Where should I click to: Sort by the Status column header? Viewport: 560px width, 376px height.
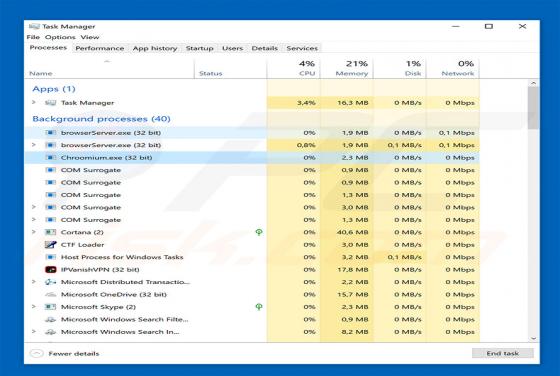pyautogui.click(x=230, y=69)
